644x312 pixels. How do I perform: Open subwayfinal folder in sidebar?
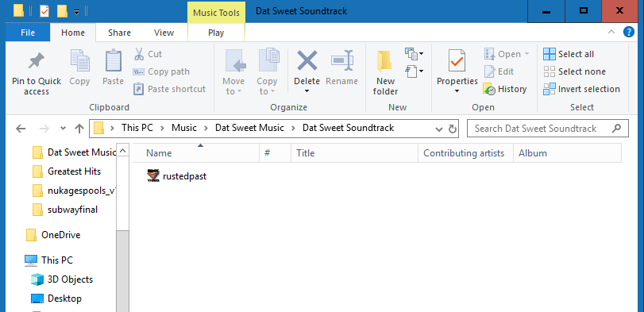(65, 210)
